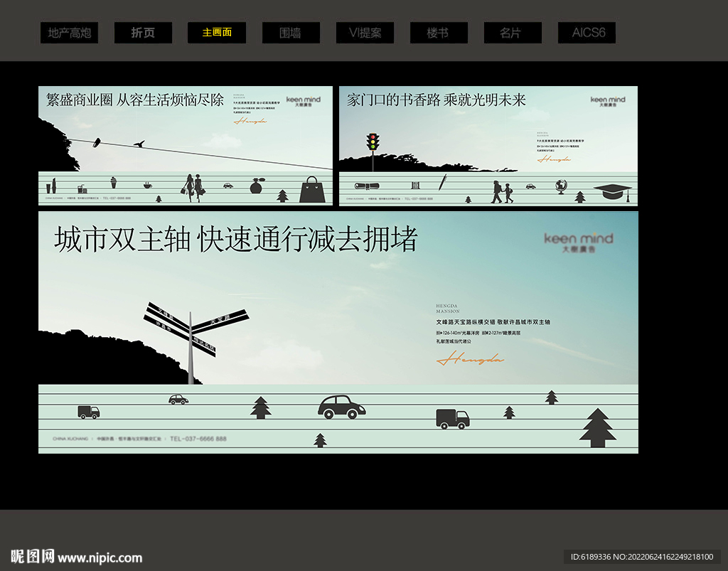Click the rolled diploma scroll icon
Image resolution: width=728 pixels, height=571 pixels.
pos(367,186)
